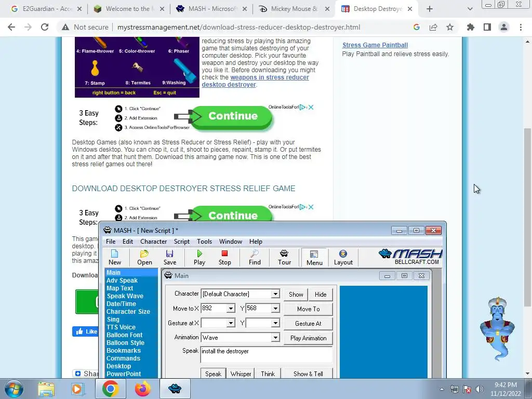The height and width of the screenshot is (399, 532).
Task: Click the Hide character button
Action: tap(320, 295)
